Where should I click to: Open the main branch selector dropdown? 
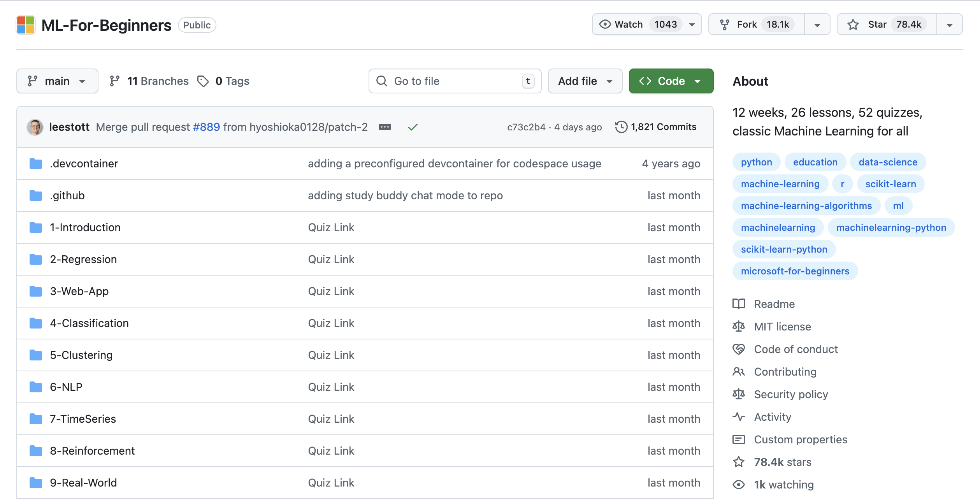tap(57, 81)
